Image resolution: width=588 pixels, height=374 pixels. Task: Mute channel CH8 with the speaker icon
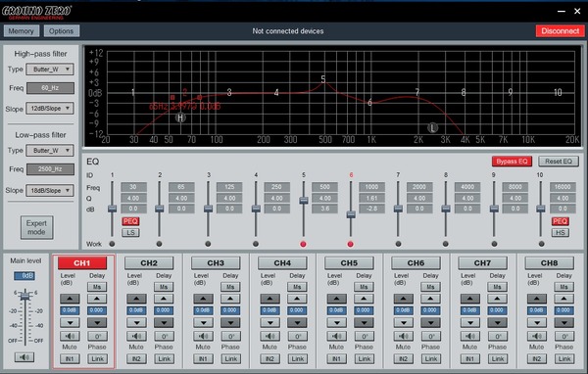click(537, 336)
